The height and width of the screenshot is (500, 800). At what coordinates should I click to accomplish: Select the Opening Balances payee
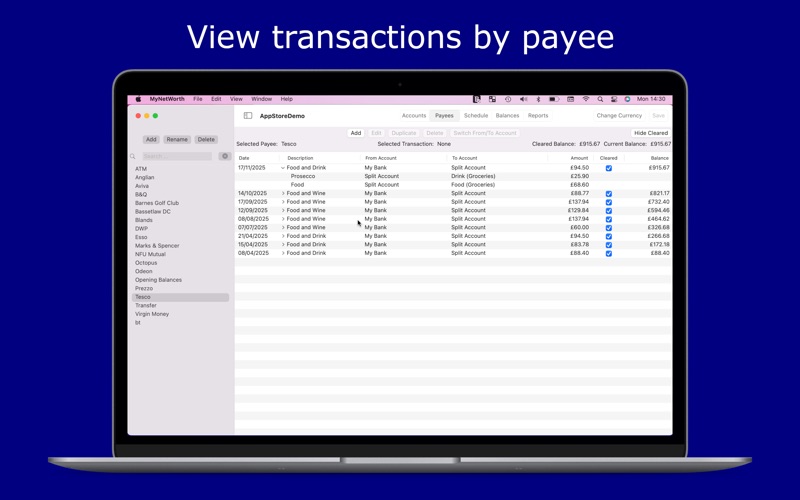tap(158, 280)
